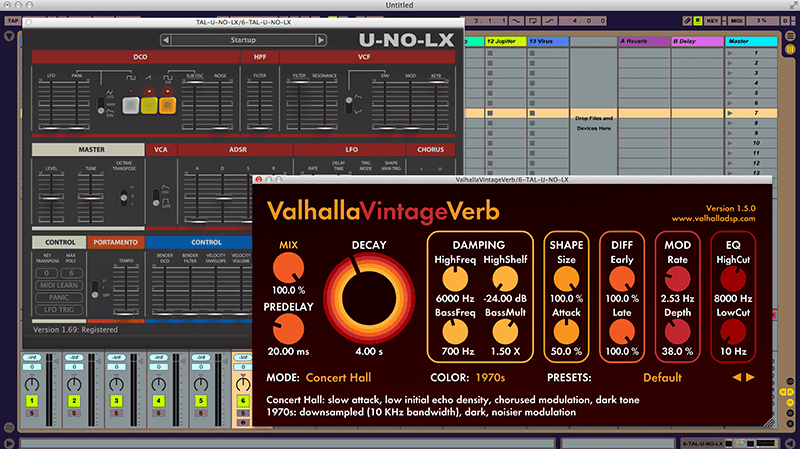
Task: Flip the DCO PWM mode switch
Action: point(101,105)
